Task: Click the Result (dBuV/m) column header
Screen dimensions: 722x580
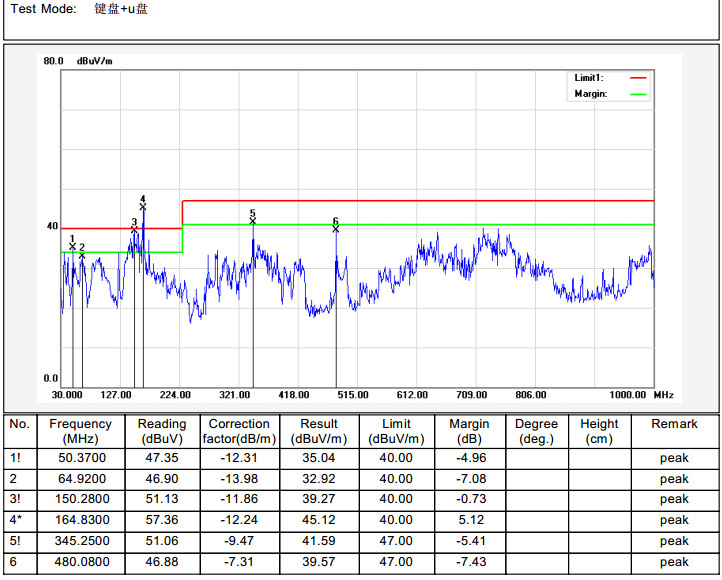Action: pyautogui.click(x=319, y=431)
